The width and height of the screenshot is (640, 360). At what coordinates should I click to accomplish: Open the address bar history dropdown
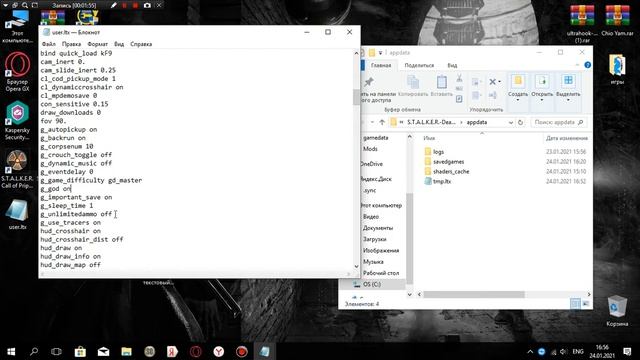point(511,122)
